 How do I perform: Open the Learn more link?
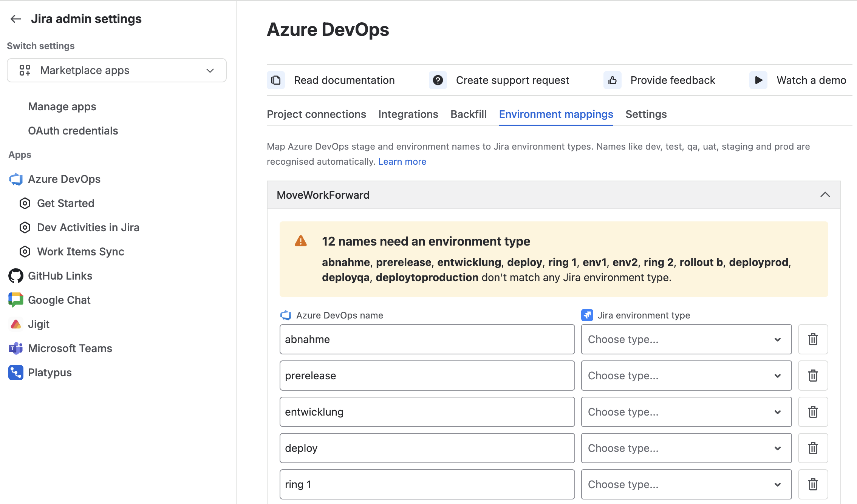[x=402, y=162]
